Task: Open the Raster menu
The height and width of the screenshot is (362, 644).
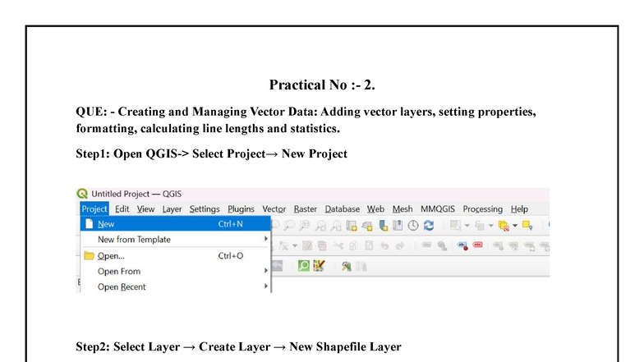Action: click(x=306, y=208)
